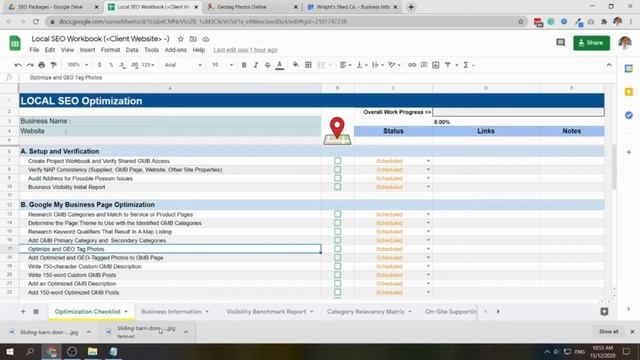The image size is (640, 360).
Task: Open the Google Sheets home icon
Action: [x=15, y=43]
